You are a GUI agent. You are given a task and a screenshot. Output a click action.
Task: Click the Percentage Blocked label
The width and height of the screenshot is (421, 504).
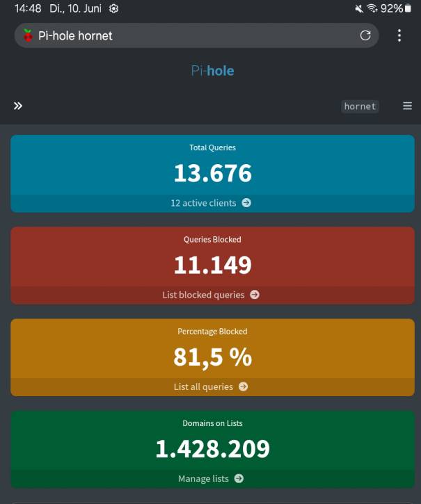tap(212, 332)
